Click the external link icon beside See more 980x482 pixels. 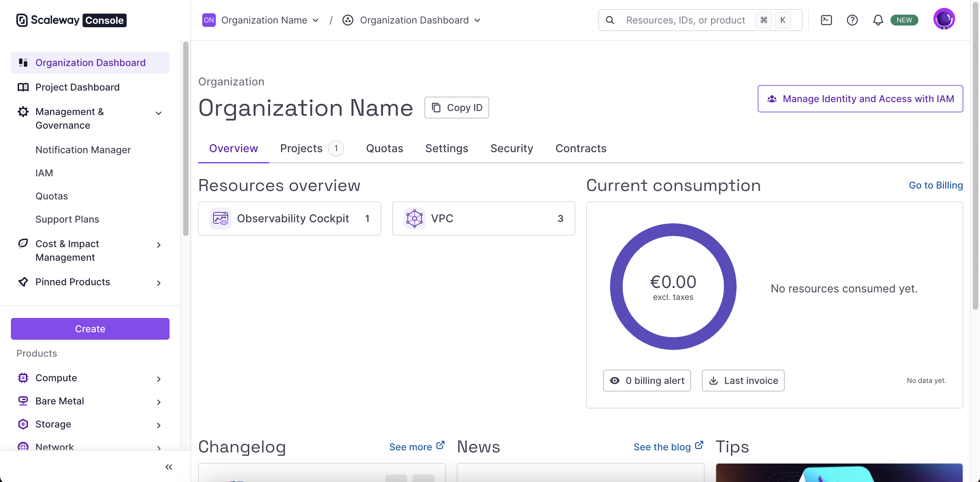(x=440, y=445)
